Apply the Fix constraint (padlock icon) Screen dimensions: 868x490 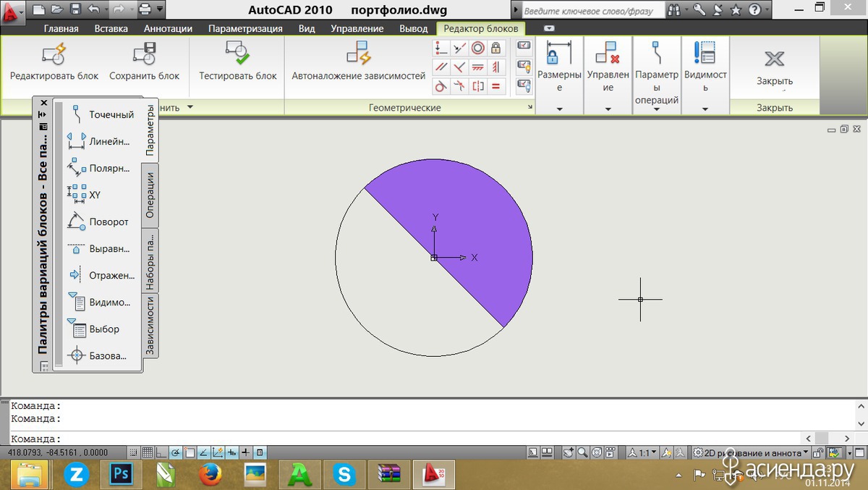tap(495, 48)
